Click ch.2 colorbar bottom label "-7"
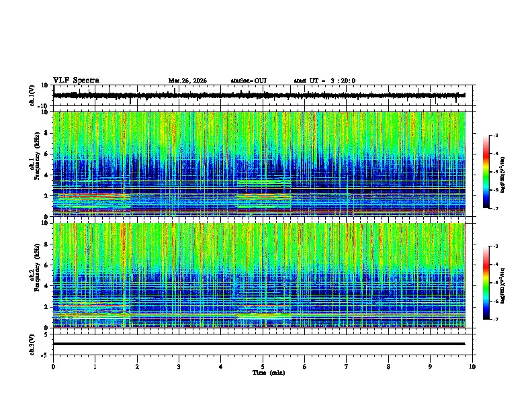 495,320
